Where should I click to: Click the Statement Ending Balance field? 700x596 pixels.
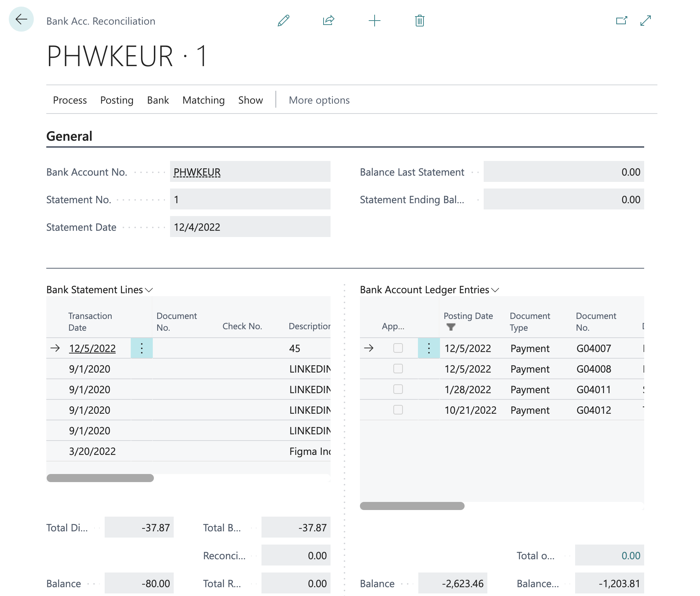click(564, 199)
